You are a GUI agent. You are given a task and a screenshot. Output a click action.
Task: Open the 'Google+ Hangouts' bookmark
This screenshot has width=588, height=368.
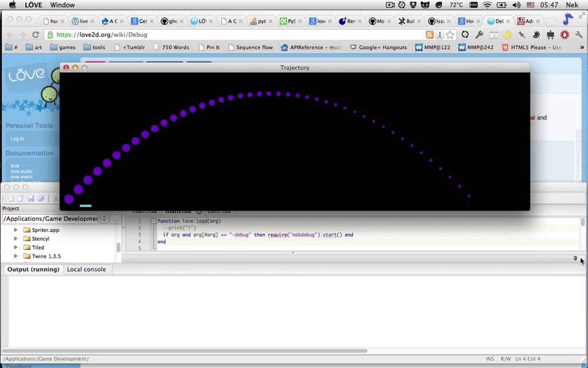(378, 47)
